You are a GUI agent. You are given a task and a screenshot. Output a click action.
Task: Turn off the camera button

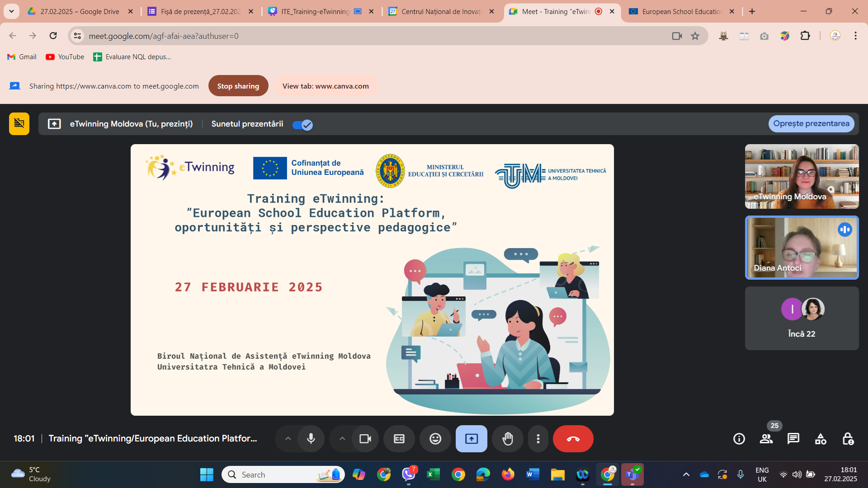(x=365, y=439)
